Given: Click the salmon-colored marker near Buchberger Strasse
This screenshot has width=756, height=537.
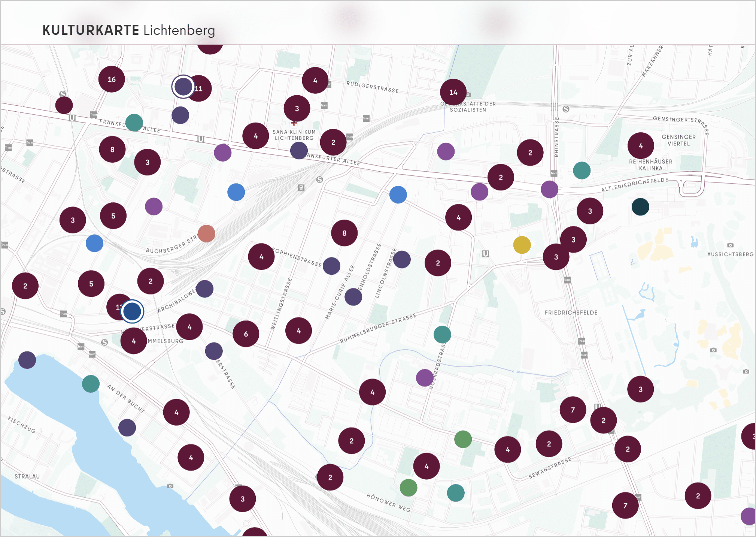Looking at the screenshot, I should (206, 233).
